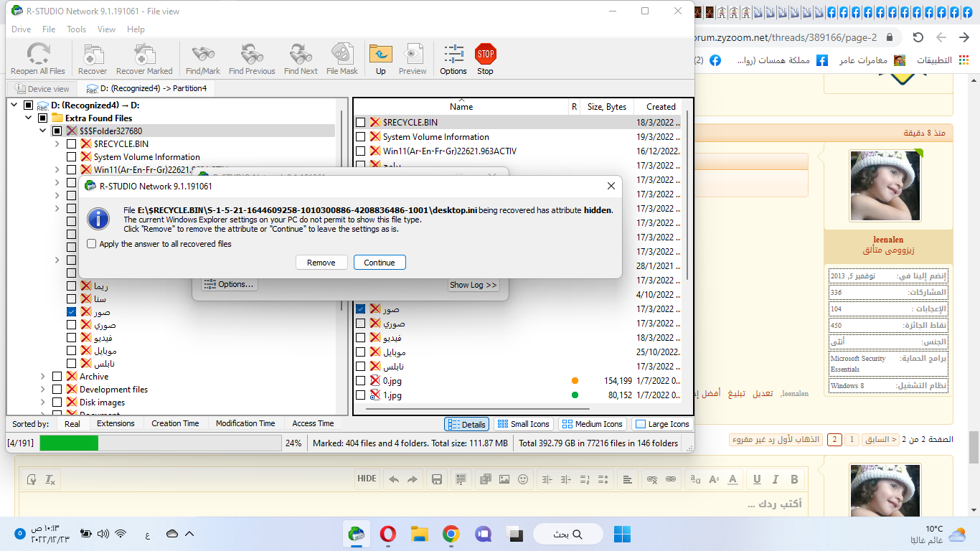Open File Explorer from taskbar
980x551 pixels.
419,534
